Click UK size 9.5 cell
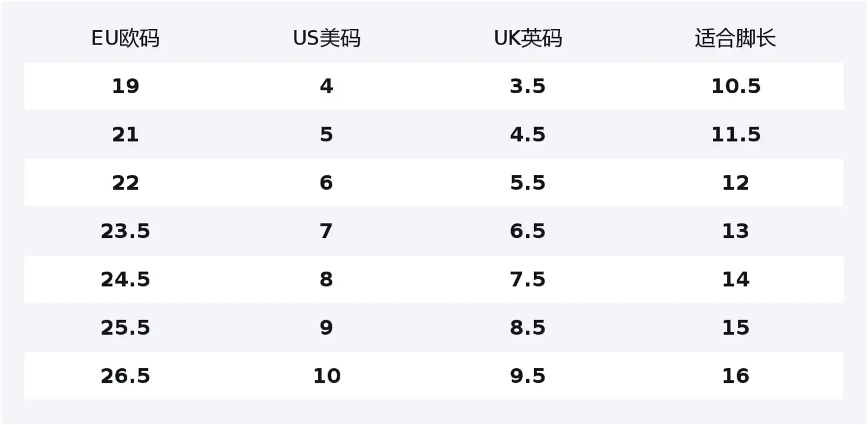 pos(528,376)
